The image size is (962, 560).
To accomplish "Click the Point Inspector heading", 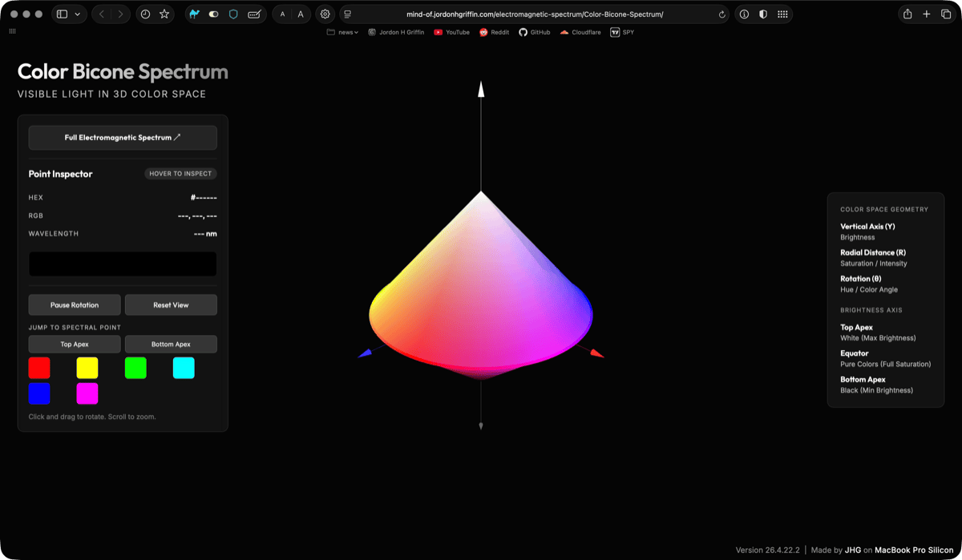I will pos(60,174).
